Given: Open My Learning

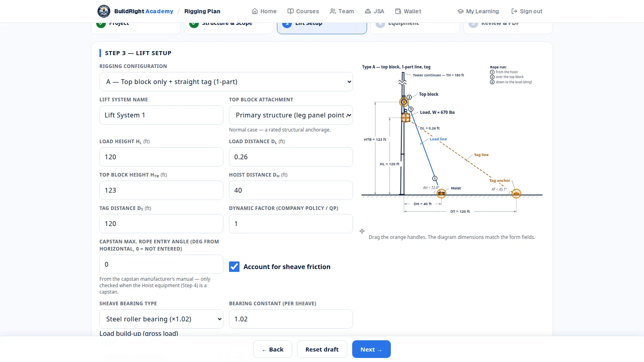Looking at the screenshot, I should coord(478,11).
